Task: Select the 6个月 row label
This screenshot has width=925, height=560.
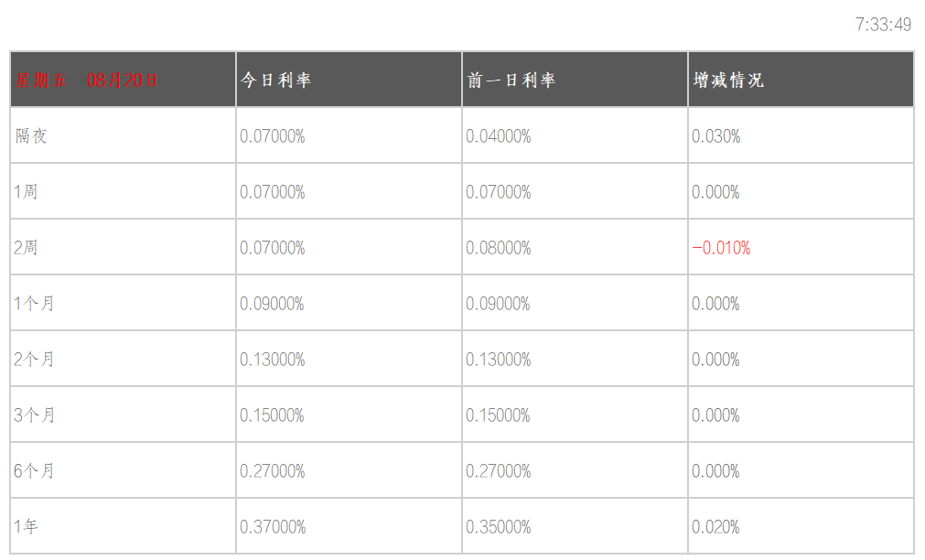Action: pyautogui.click(x=35, y=471)
